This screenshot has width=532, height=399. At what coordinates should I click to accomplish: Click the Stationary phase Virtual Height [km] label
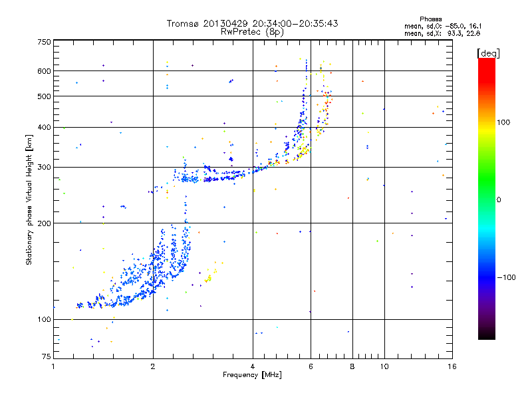coord(29,200)
